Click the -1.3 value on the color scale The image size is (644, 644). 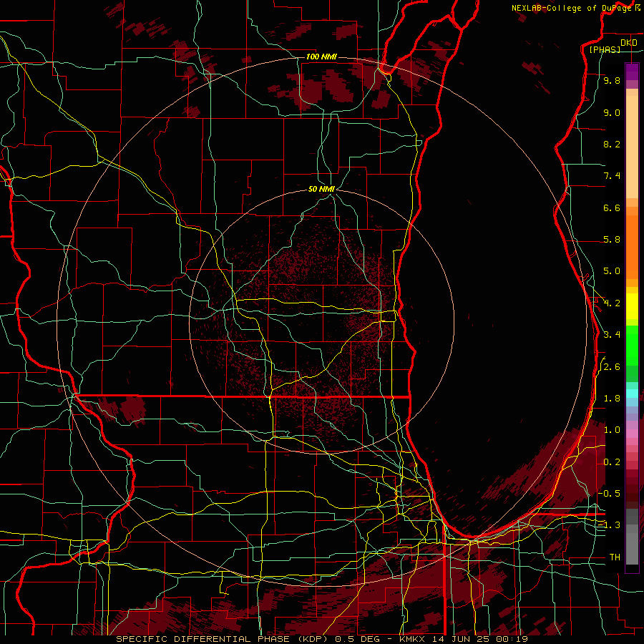click(x=609, y=525)
